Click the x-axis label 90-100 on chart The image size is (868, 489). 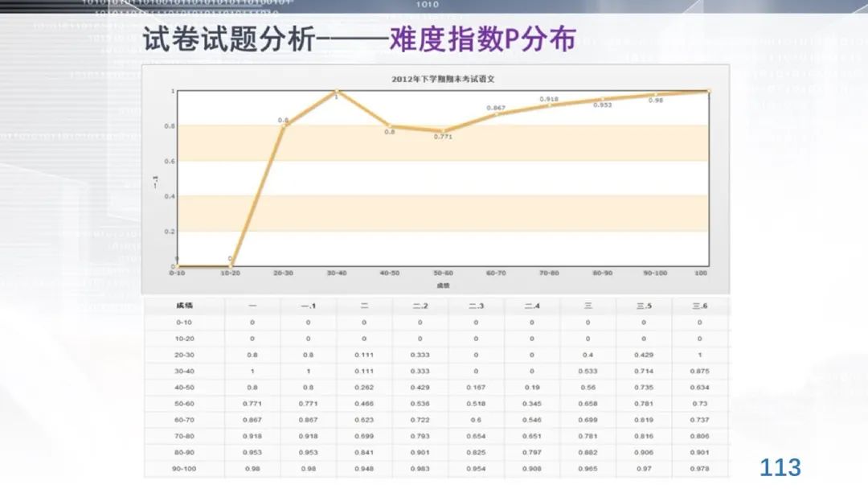point(655,273)
